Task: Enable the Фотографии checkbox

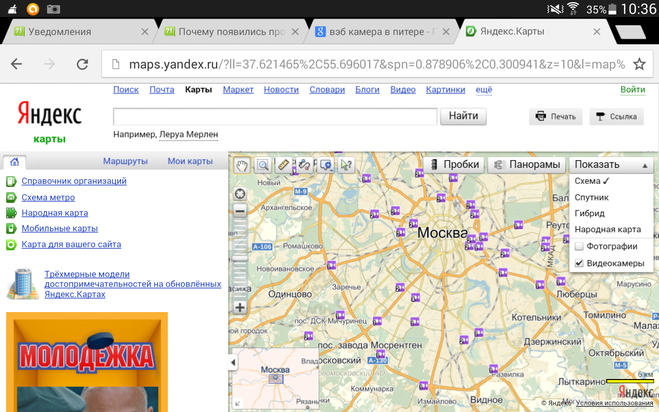Action: click(579, 246)
